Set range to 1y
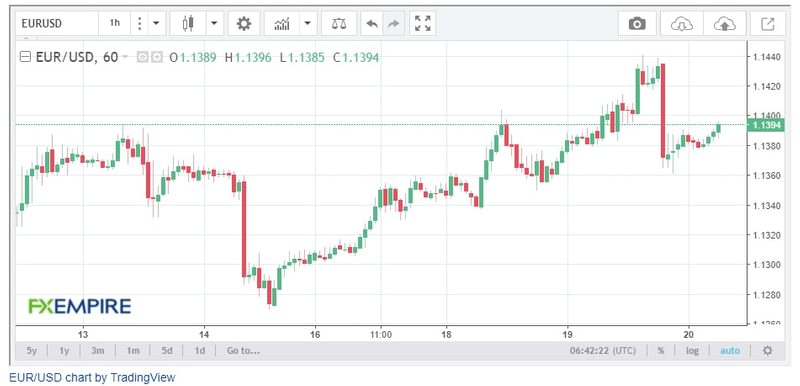Image resolution: width=800 pixels, height=386 pixels. pyautogui.click(x=64, y=351)
